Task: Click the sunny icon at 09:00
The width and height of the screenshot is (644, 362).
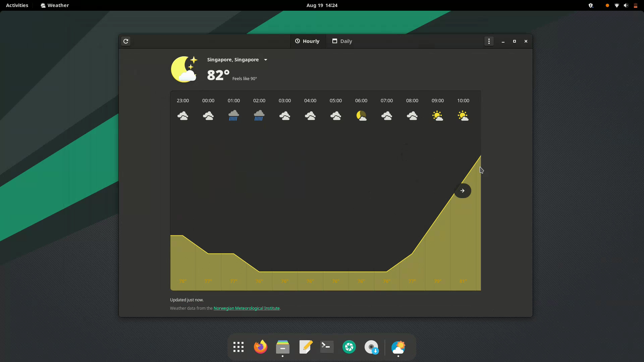Action: point(438,116)
